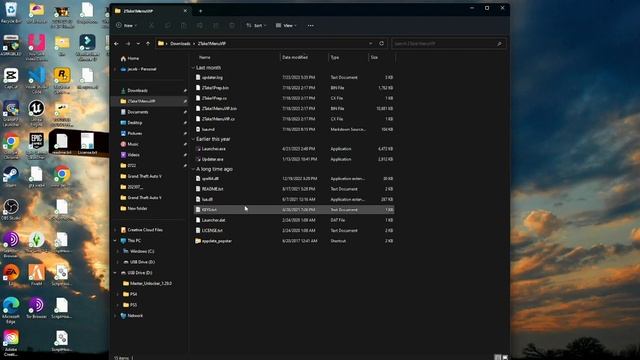
Task: Click the Copy icon in the toolbar
Action: pos(168,25)
